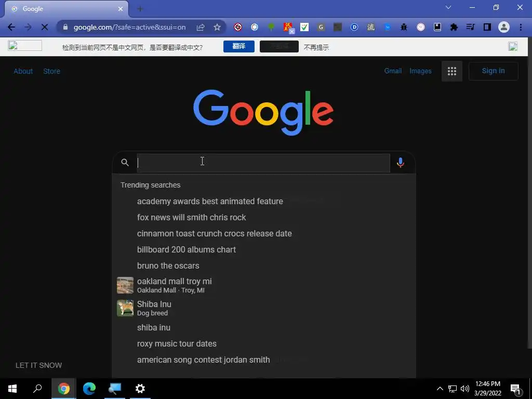The width and height of the screenshot is (532, 399).
Task: Open the media control playlist icon
Action: [470, 27]
